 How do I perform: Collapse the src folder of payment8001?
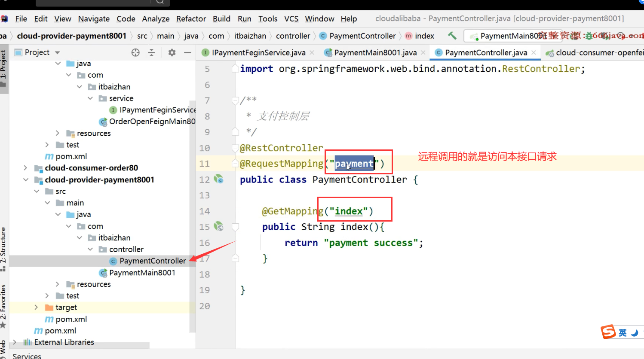pyautogui.click(x=36, y=191)
